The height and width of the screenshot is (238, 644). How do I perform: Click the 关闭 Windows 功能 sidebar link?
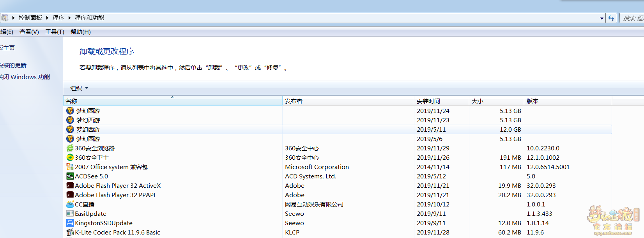coord(25,77)
